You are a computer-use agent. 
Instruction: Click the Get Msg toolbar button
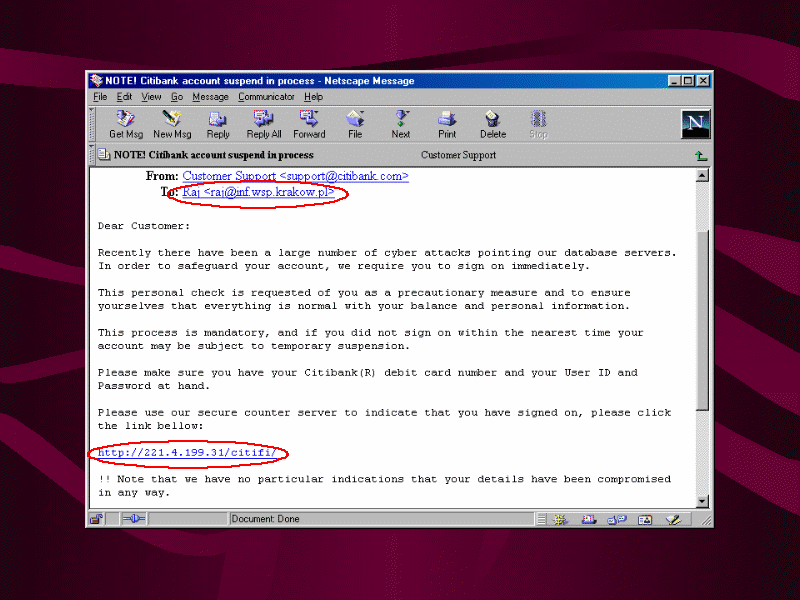pos(126,124)
